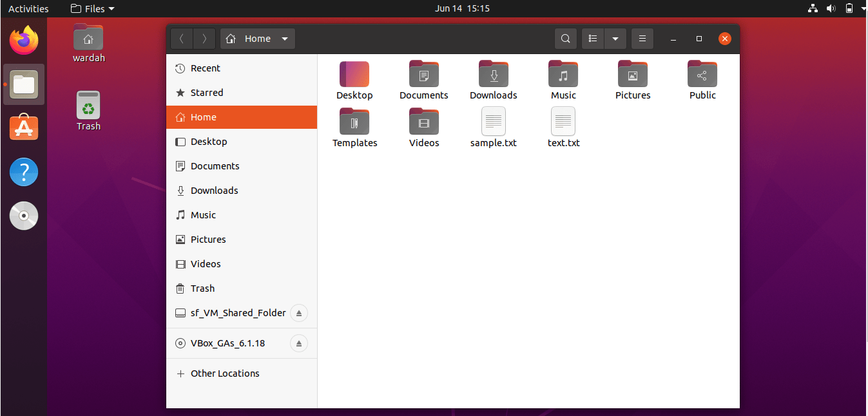Click Other Locations in the sidebar
Screen dimensions: 868x416
coord(224,373)
